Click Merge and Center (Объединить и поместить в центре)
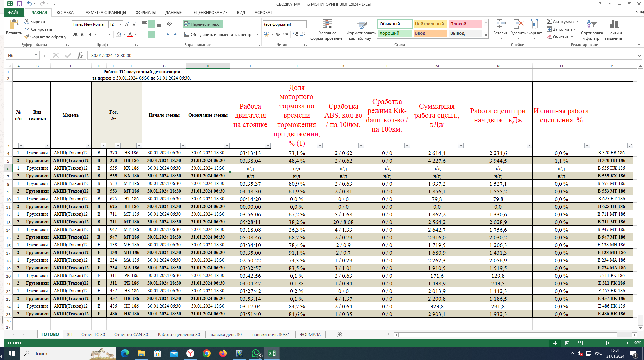Image resolution: width=644 pixels, height=360 pixels. click(219, 34)
